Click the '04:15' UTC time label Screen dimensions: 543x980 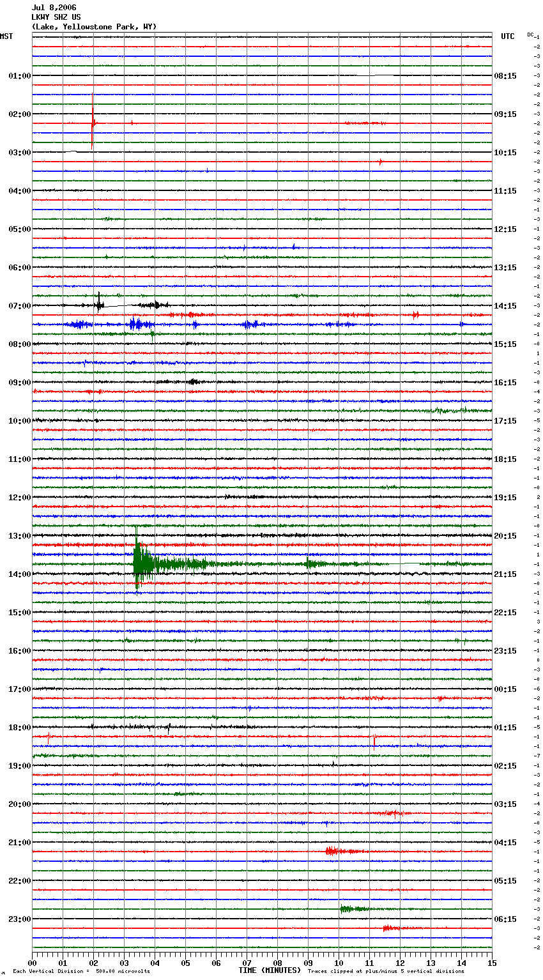point(505,843)
